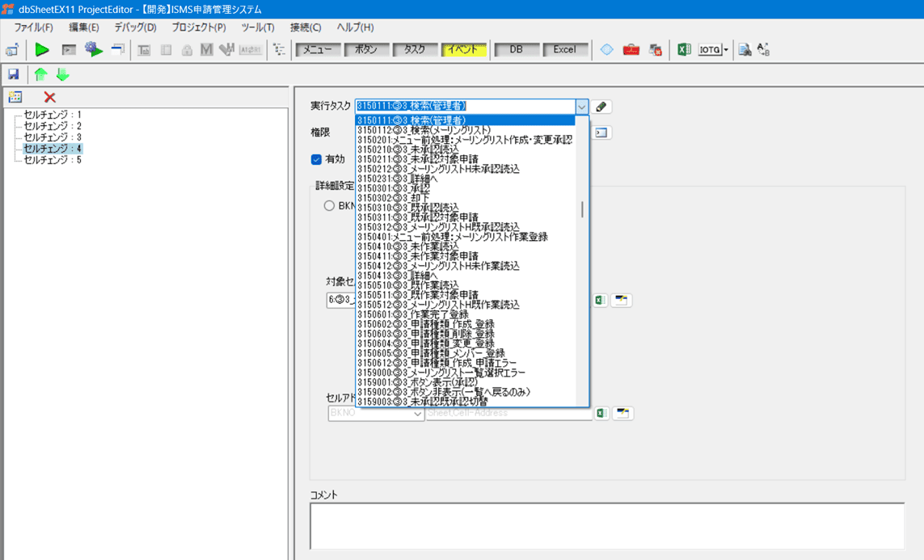Image resolution: width=924 pixels, height=560 pixels.
Task: Click the green Run play icon
Action: pos(42,50)
